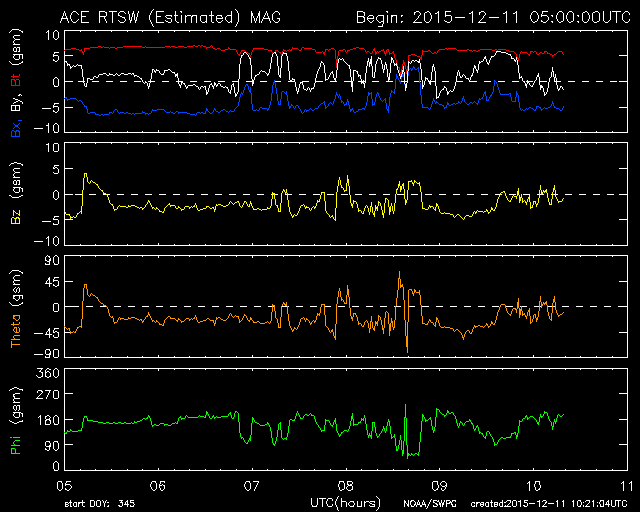Click the '180' tick on Phi axis

[48, 420]
